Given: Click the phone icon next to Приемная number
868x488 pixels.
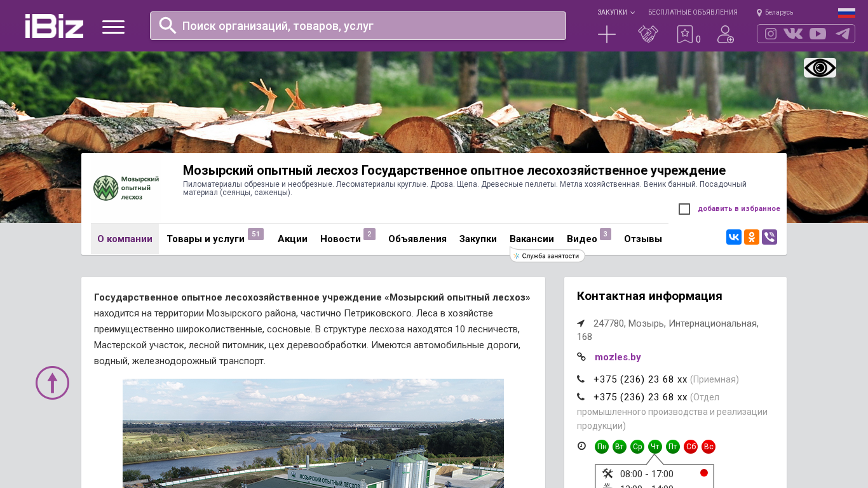Looking at the screenshot, I should coord(581,379).
